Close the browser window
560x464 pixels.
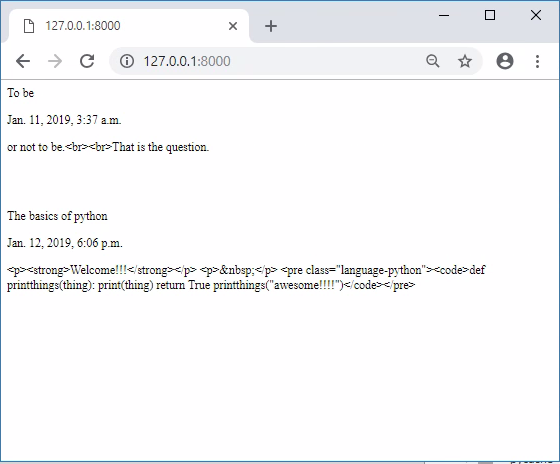tap(536, 15)
